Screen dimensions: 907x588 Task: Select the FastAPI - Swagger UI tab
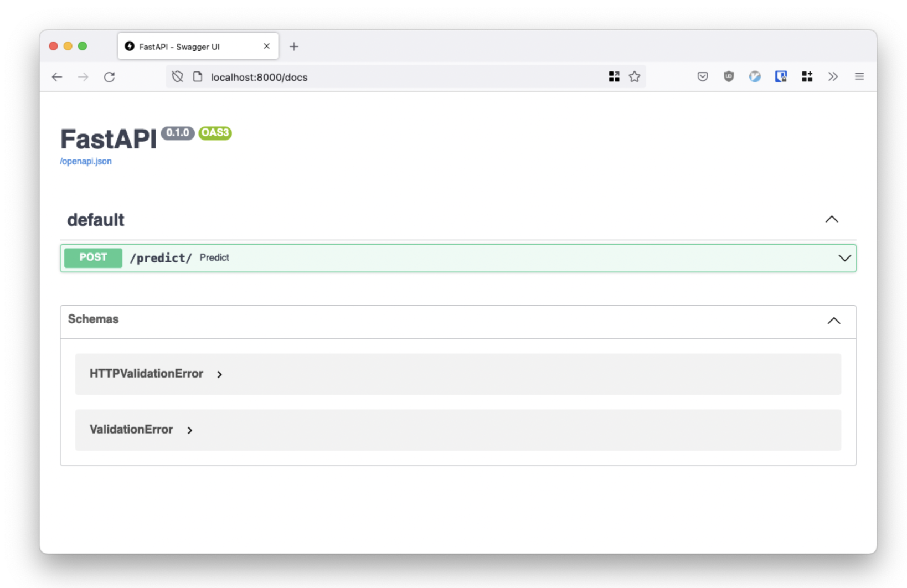pos(198,47)
